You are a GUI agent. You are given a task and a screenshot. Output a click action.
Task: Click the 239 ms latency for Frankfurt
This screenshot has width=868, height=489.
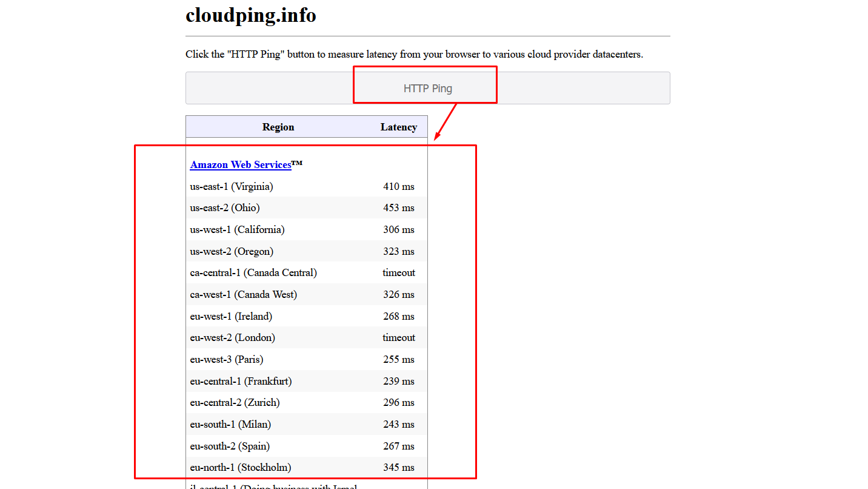[x=399, y=381]
